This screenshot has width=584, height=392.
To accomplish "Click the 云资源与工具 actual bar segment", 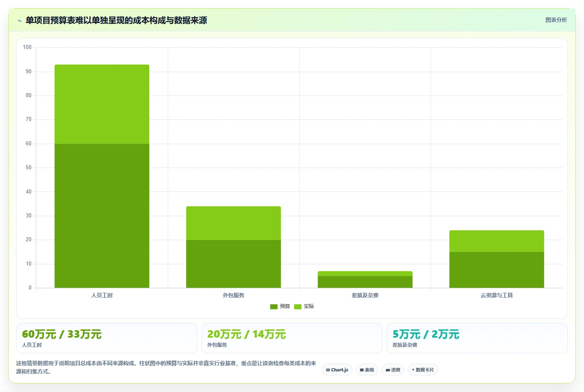I will [x=497, y=241].
